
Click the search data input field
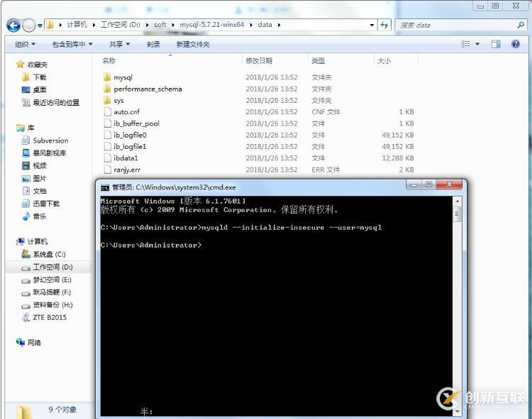[457, 25]
